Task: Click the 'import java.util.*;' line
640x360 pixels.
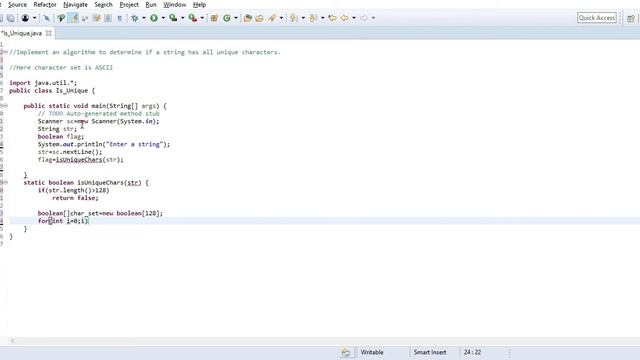Action: click(x=43, y=83)
